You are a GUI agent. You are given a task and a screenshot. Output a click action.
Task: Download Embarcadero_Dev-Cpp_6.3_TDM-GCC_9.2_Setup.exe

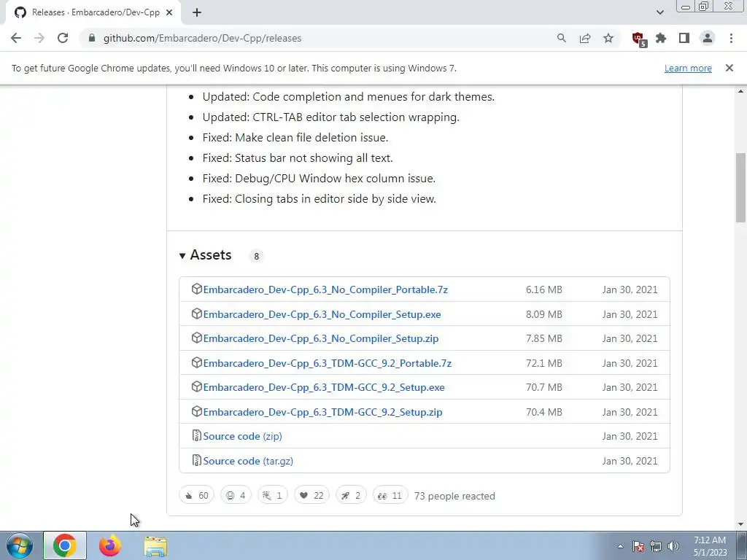click(x=324, y=387)
